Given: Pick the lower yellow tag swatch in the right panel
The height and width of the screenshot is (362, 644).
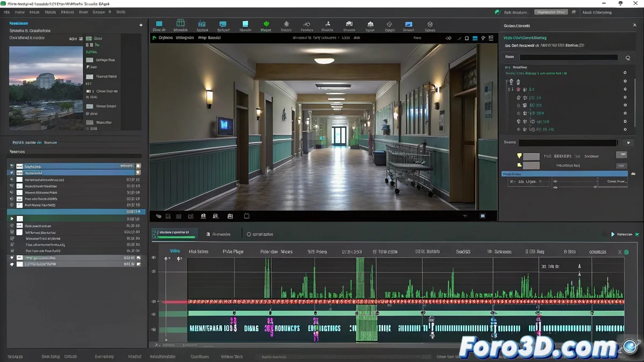Looking at the screenshot, I should (x=519, y=166).
